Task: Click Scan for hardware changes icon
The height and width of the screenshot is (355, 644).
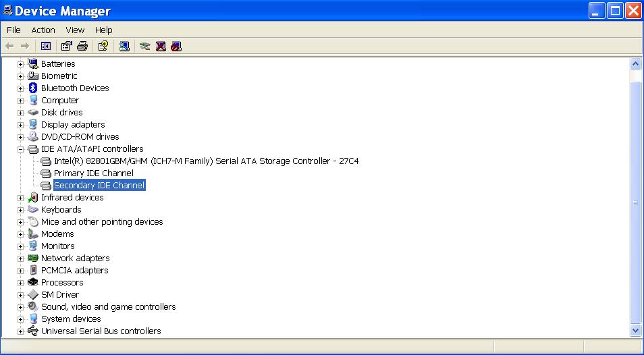Action: click(124, 47)
